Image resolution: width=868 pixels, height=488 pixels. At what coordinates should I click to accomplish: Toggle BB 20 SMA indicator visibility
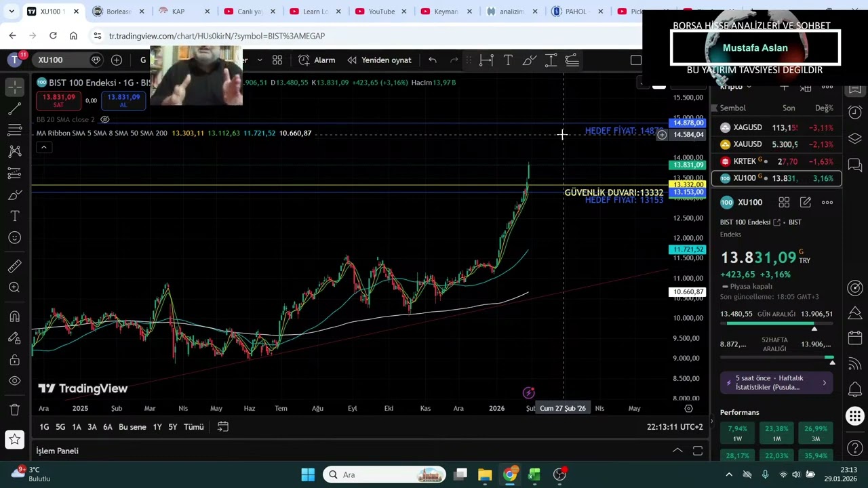pyautogui.click(x=105, y=119)
